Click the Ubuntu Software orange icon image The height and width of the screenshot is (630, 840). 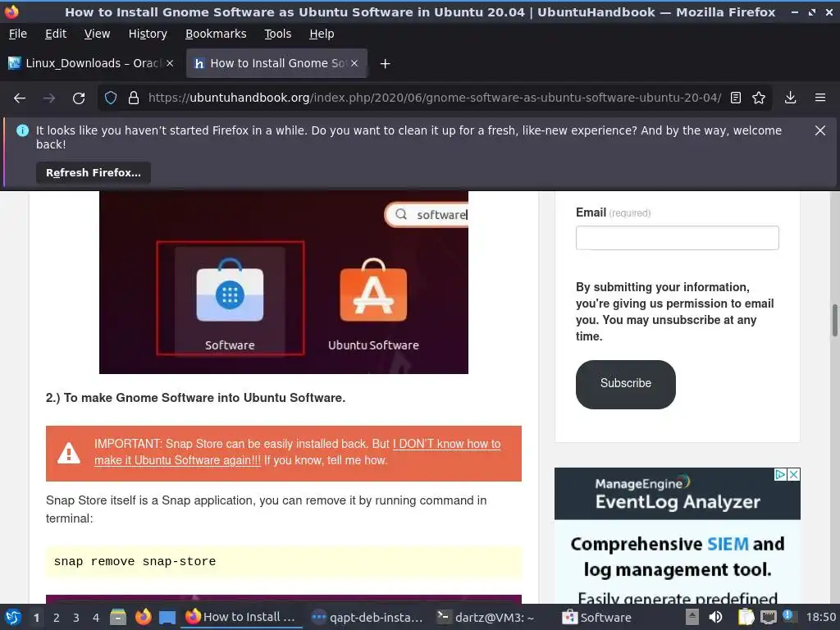coord(373,291)
